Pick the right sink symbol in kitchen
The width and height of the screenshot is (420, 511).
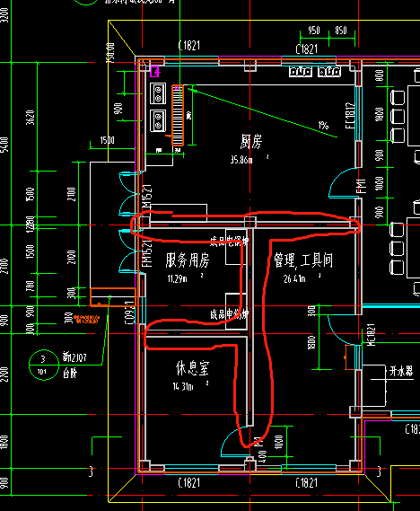[x=329, y=71]
